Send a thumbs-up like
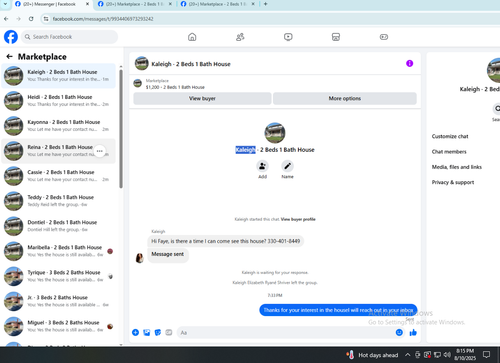 pyautogui.click(x=413, y=332)
